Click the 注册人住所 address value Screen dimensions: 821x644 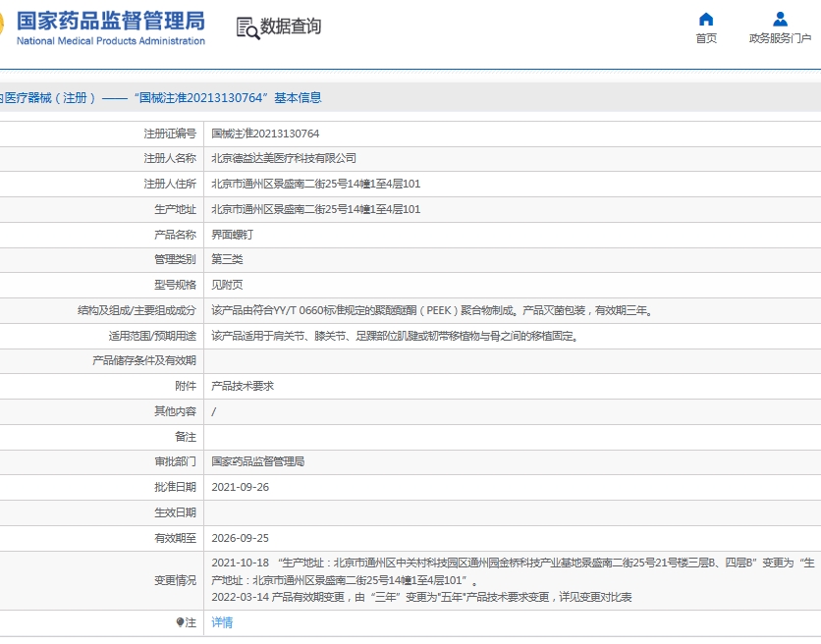315,184
